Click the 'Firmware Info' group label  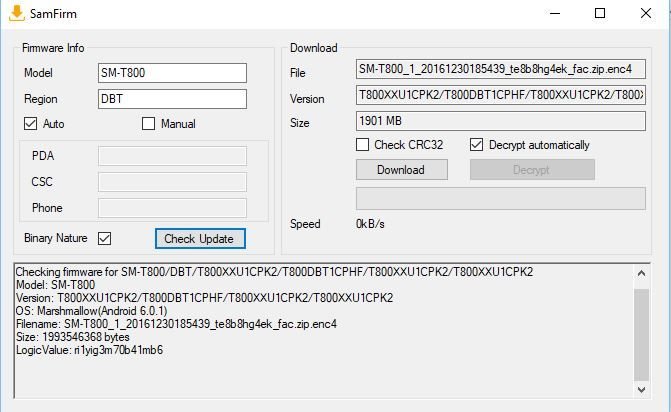click(x=53, y=48)
